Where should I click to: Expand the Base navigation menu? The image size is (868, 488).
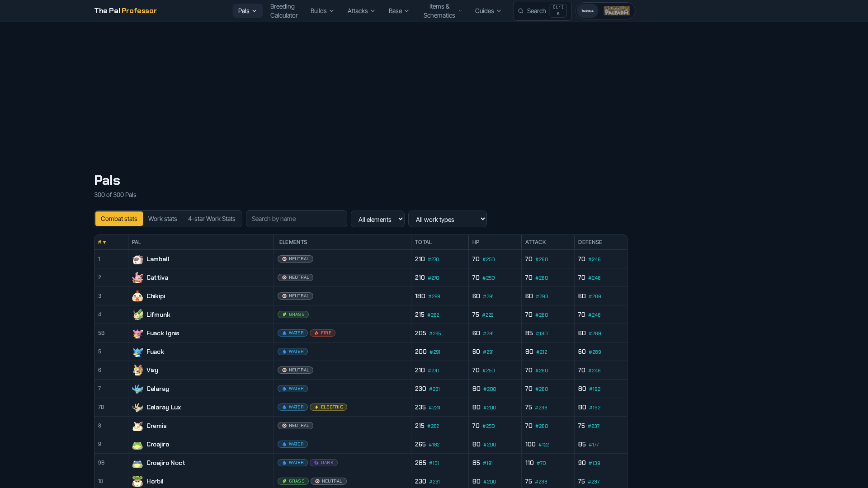pos(399,11)
